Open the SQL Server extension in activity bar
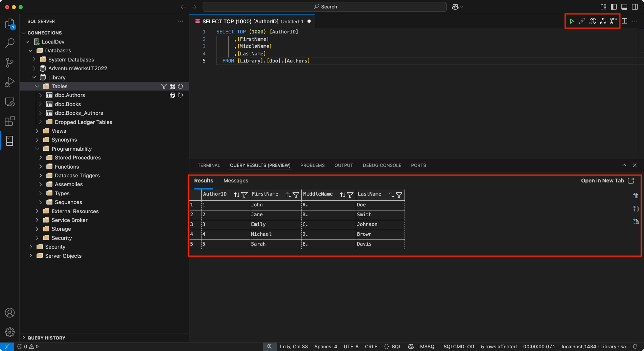644x351 pixels. coord(10,141)
